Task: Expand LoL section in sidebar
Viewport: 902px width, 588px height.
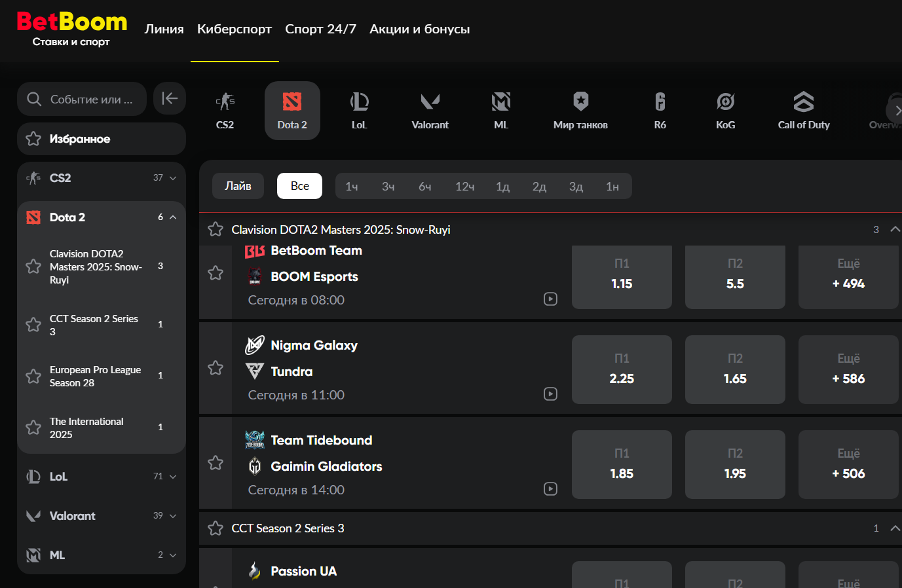Action: click(173, 477)
